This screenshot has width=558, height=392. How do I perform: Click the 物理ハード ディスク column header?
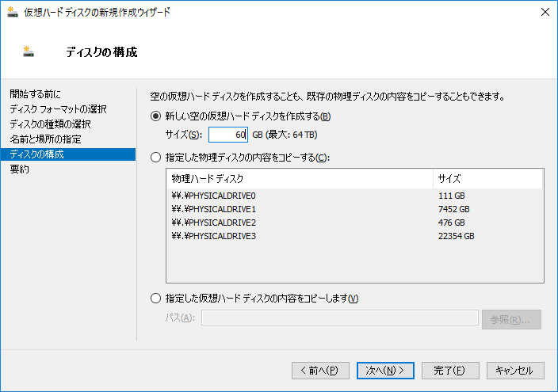[x=300, y=178]
